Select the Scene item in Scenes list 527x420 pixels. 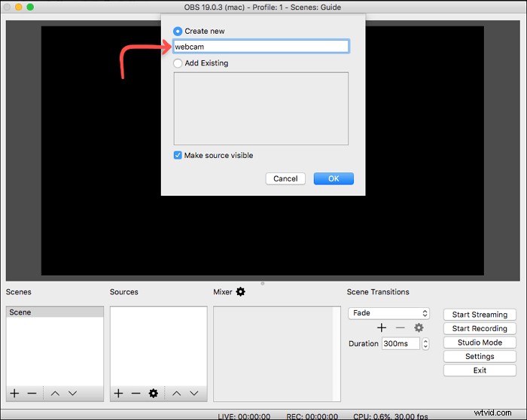click(x=54, y=312)
